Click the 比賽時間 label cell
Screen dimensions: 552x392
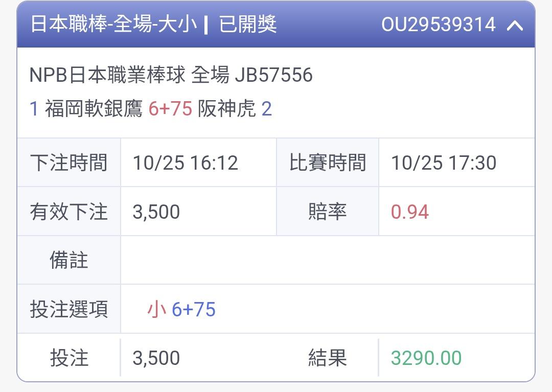328,163
